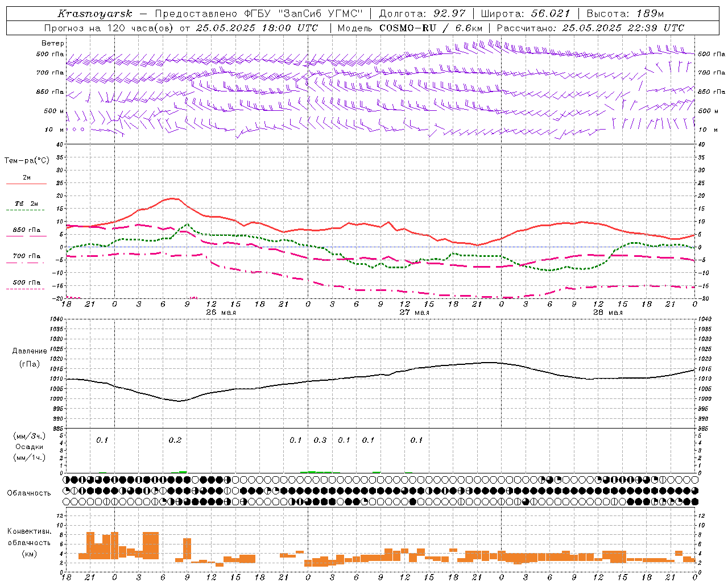Image resolution: width=728 pixels, height=582 pixels.
Task: Click the 'Широта: 56.021' header value
Action: (x=525, y=14)
